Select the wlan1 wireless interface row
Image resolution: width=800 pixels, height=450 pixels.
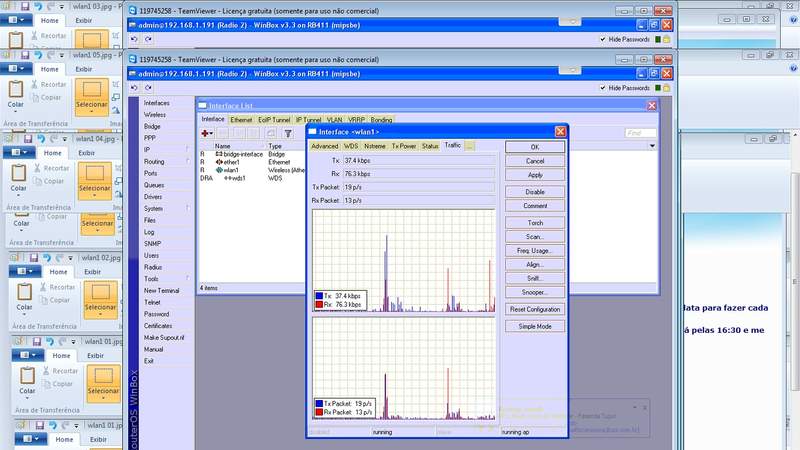click(231, 170)
